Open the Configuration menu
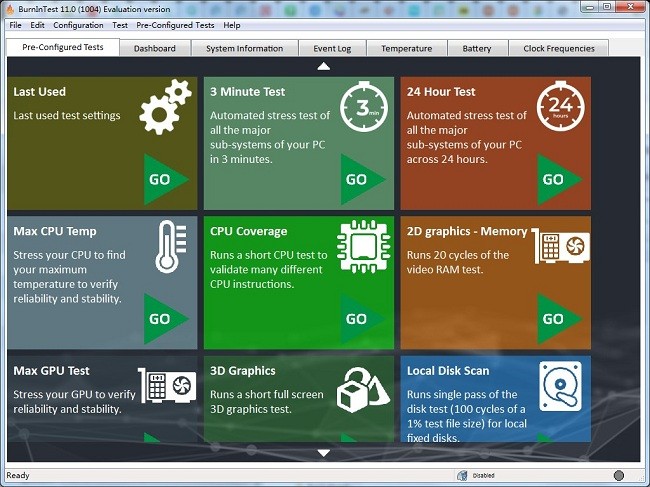 78,25
